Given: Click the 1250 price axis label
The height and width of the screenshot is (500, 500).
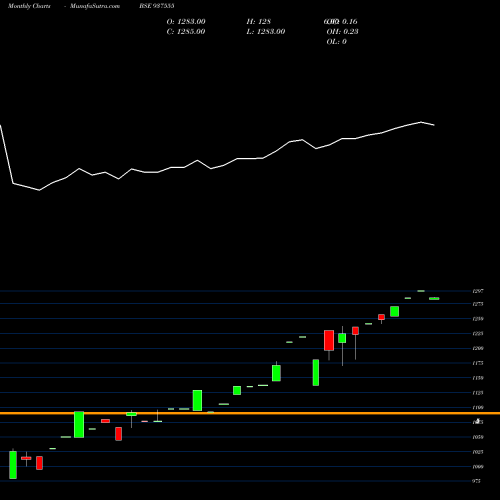Looking at the screenshot, I should [478, 319].
